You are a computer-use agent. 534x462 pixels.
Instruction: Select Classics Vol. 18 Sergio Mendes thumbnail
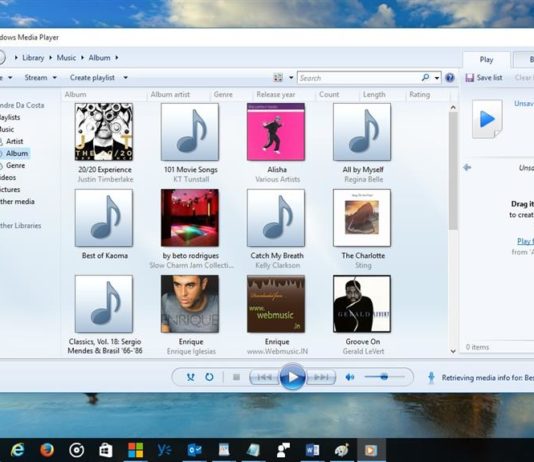(104, 304)
